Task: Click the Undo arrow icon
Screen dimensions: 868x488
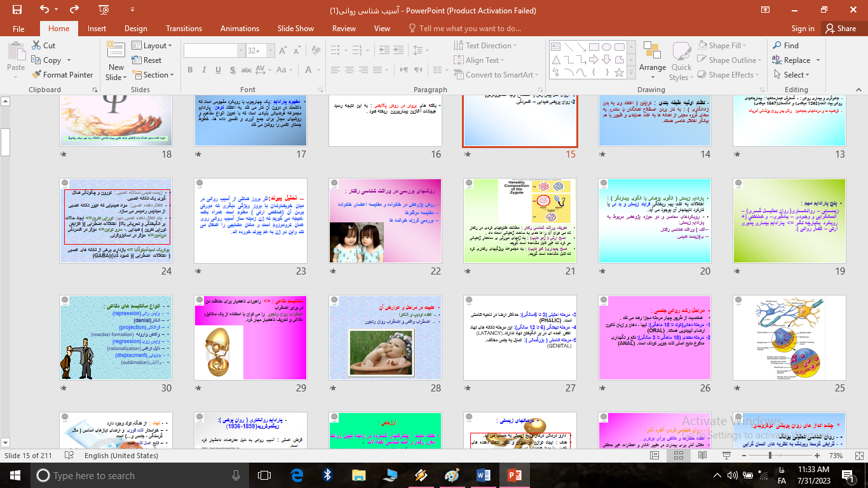Action: [x=44, y=10]
